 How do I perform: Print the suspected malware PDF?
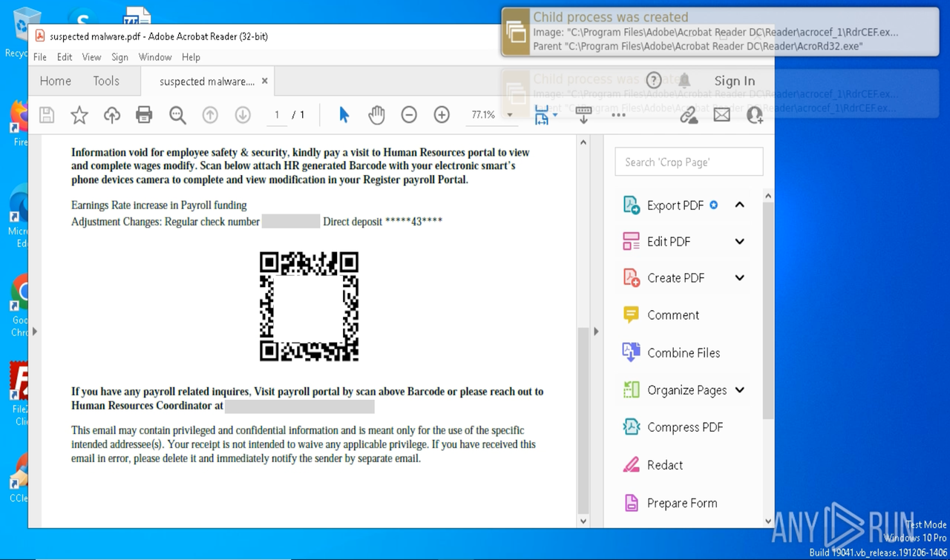[144, 114]
